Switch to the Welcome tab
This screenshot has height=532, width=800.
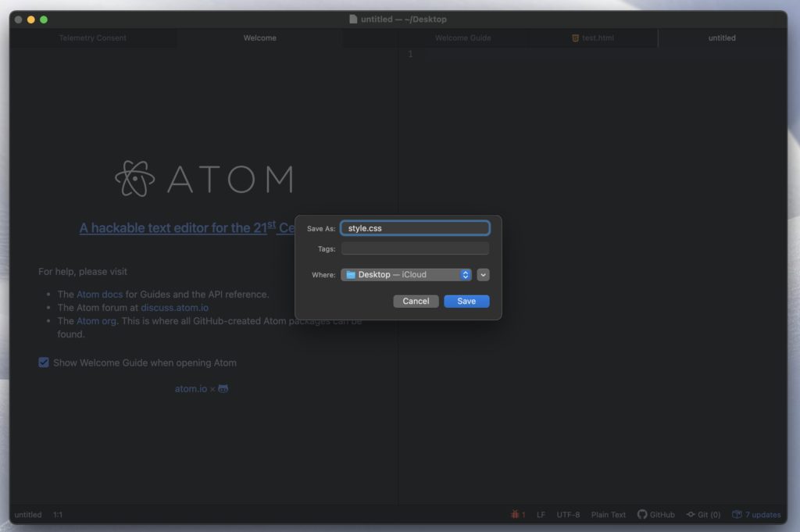pyautogui.click(x=259, y=37)
